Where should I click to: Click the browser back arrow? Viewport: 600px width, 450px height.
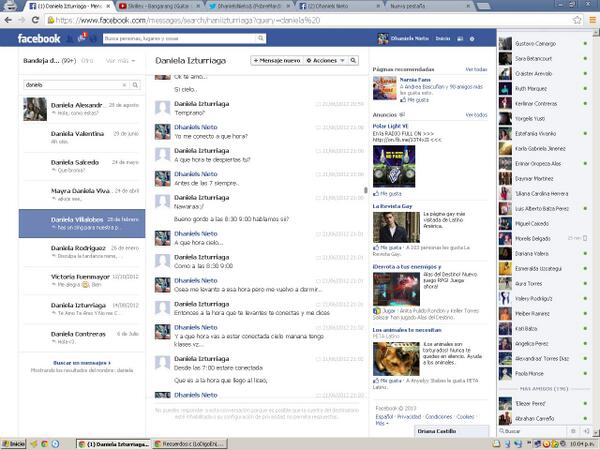(x=8, y=20)
